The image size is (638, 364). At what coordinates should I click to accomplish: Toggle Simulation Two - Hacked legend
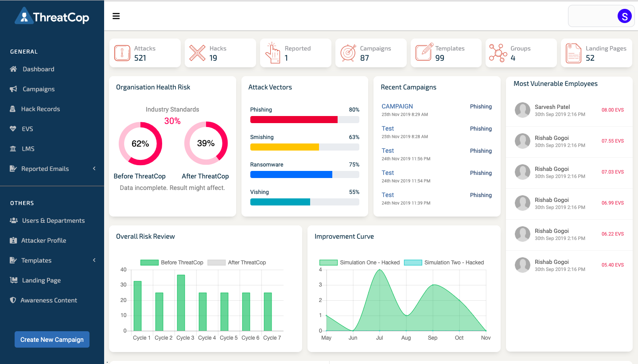pos(444,263)
